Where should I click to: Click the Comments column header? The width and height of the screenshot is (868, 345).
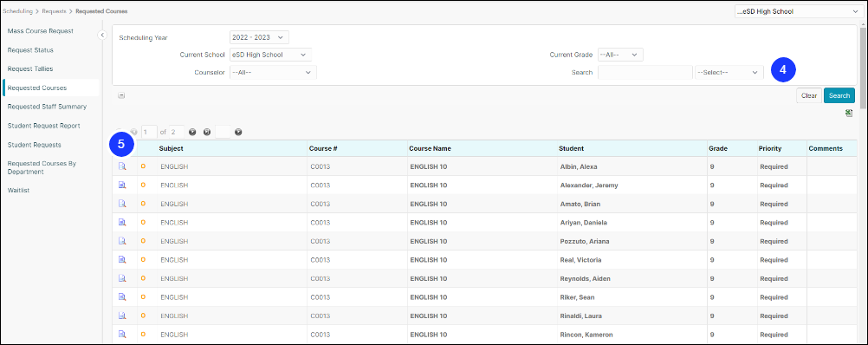pyautogui.click(x=826, y=148)
